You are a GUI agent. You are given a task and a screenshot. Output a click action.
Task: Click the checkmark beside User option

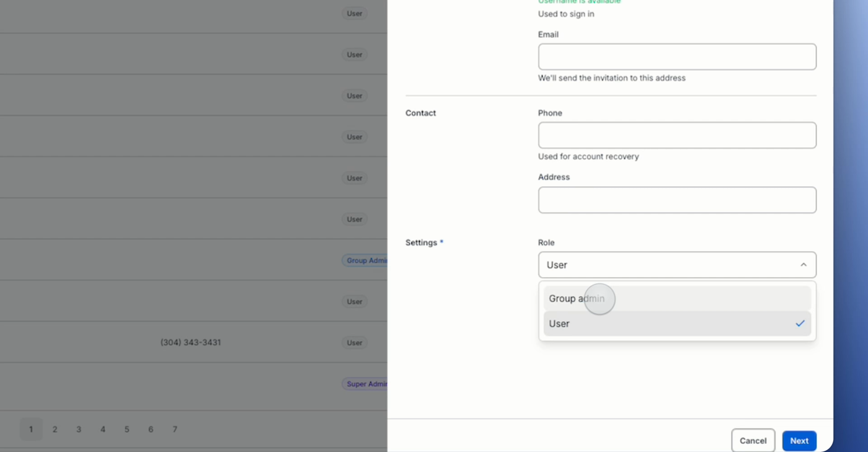[800, 324]
